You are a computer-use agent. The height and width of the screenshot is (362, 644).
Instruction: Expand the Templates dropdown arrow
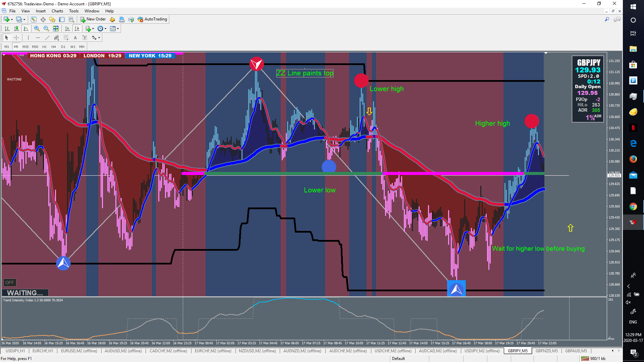[x=118, y=28]
